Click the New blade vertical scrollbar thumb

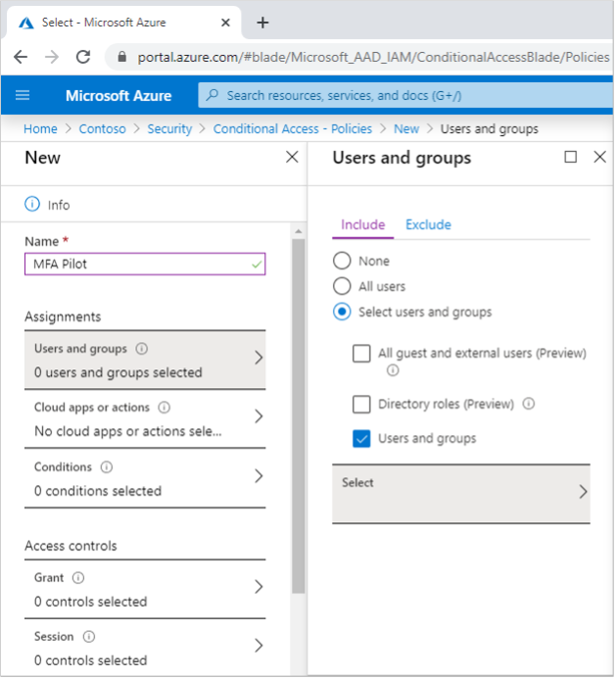coord(299,415)
